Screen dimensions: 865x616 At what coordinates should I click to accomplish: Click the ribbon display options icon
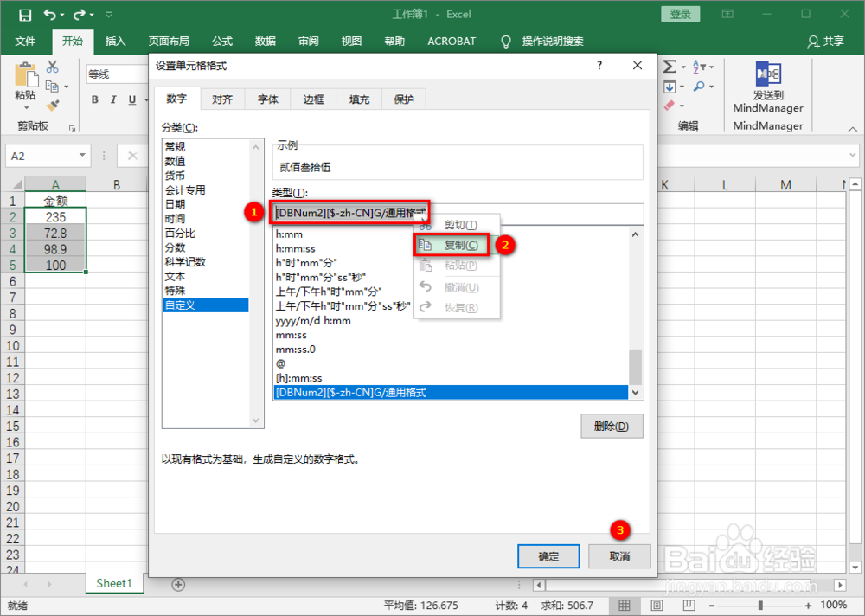tap(727, 14)
